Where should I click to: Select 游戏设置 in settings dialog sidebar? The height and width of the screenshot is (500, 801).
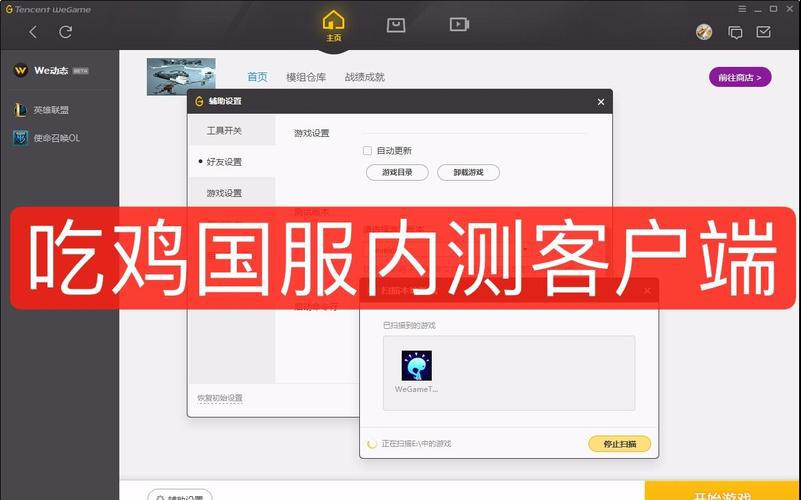coord(232,193)
